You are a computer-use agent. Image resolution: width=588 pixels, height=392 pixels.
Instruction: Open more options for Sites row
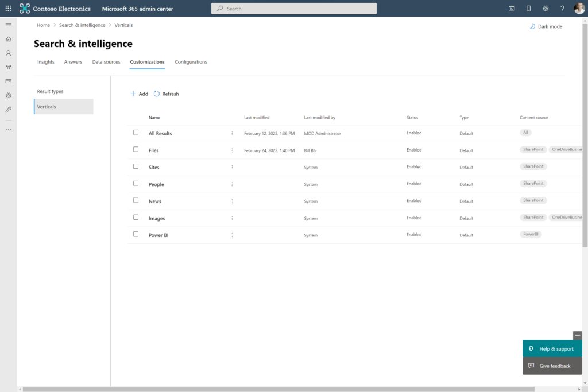pos(232,167)
